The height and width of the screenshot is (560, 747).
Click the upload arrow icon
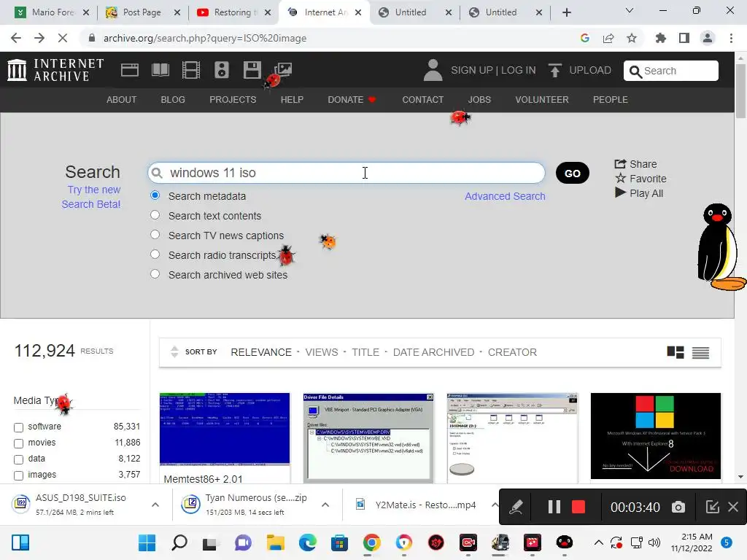(x=554, y=70)
